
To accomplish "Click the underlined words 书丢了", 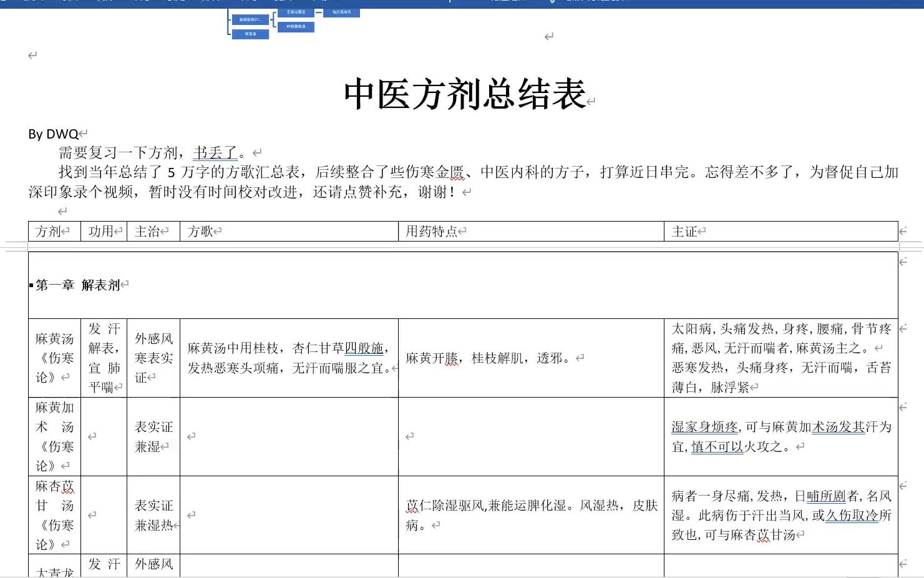I will (x=215, y=152).
